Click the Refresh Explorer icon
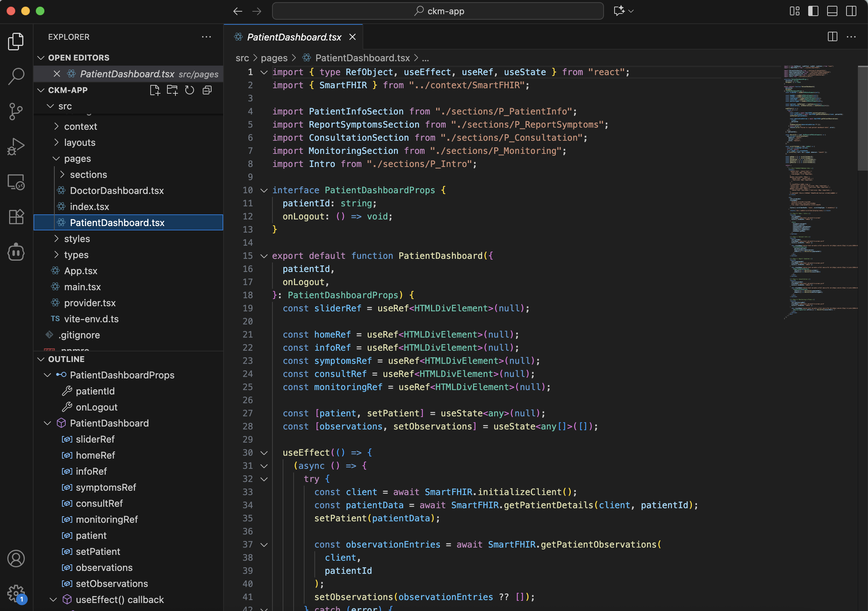Screen dimensions: 868x611 coord(189,90)
